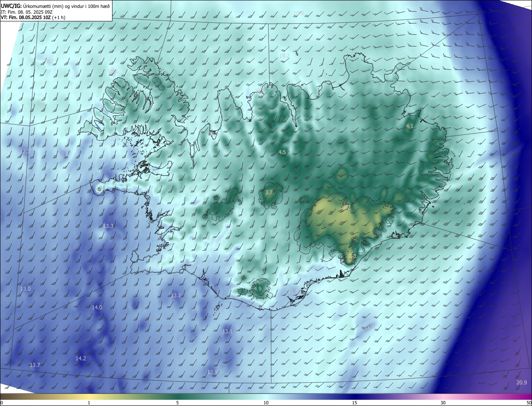Image resolution: width=532 pixels, height=406 pixels.
Task: Click the 12.0 value label over the ocean
Action: (x=64, y=154)
